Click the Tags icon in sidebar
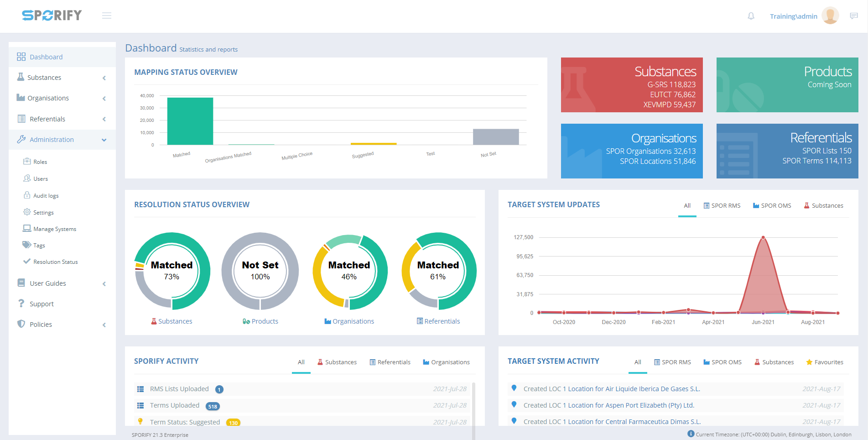Screen dimensions: 868x440 [x=27, y=245]
